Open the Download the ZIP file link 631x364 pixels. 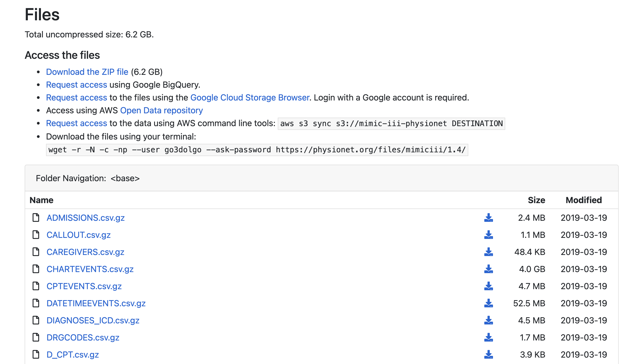87,72
